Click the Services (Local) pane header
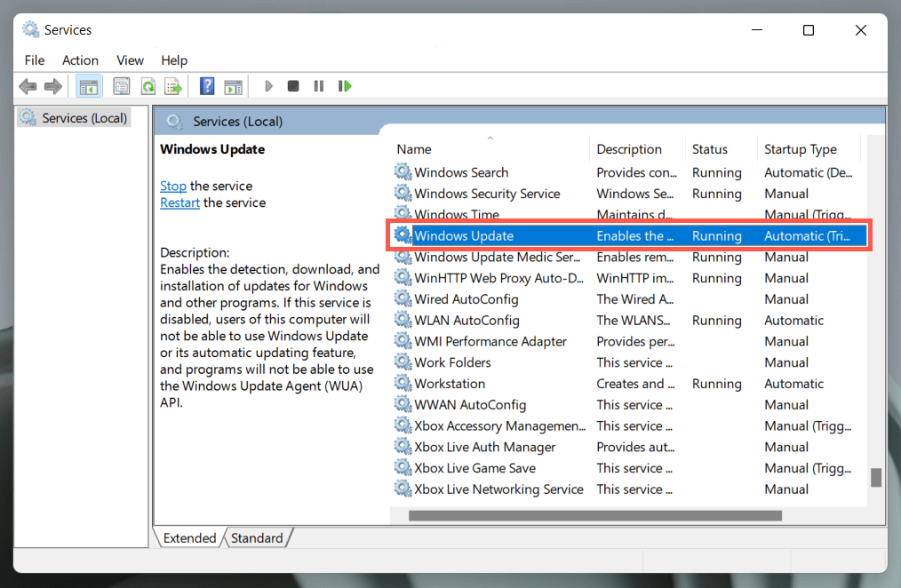 pyautogui.click(x=237, y=122)
